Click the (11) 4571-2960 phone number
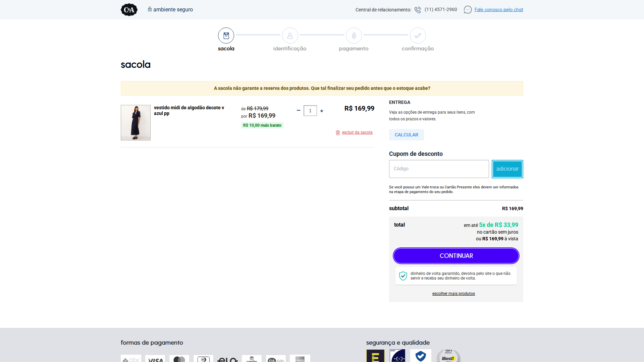 (441, 9)
